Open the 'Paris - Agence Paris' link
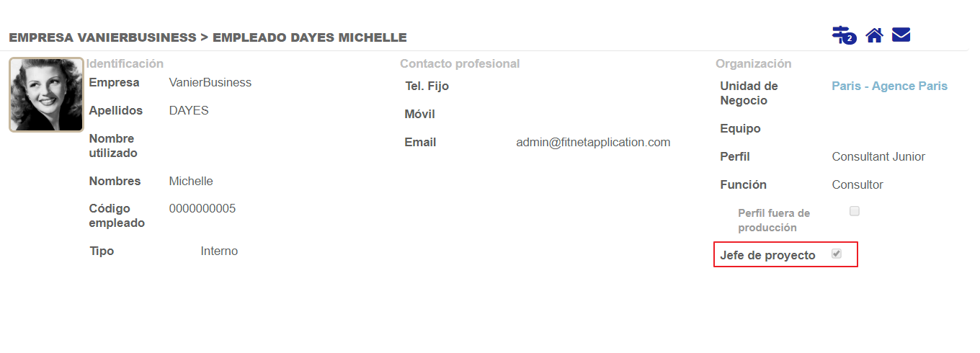This screenshot has width=980, height=353. (x=889, y=86)
